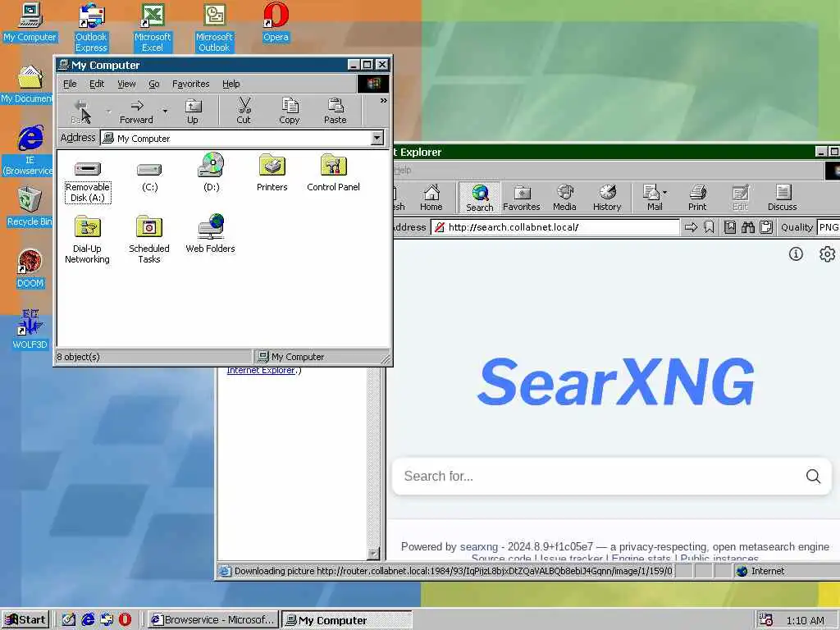Click the binoculars find icon
840x630 pixels.
point(748,227)
